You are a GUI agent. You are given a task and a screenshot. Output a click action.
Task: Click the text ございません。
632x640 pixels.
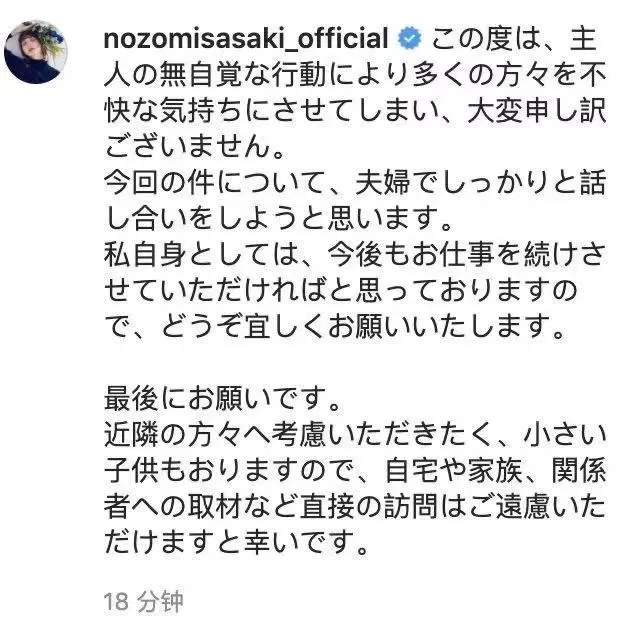click(x=194, y=147)
